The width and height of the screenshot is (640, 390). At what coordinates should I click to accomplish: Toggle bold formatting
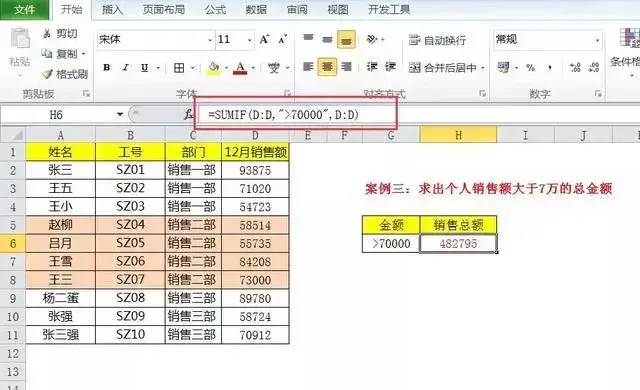click(107, 68)
